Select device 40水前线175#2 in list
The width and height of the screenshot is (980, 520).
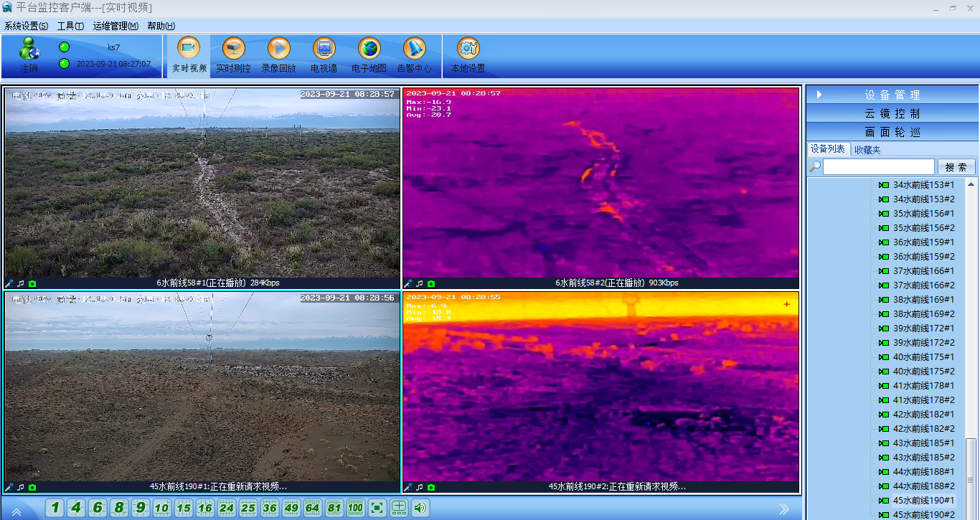coord(923,372)
